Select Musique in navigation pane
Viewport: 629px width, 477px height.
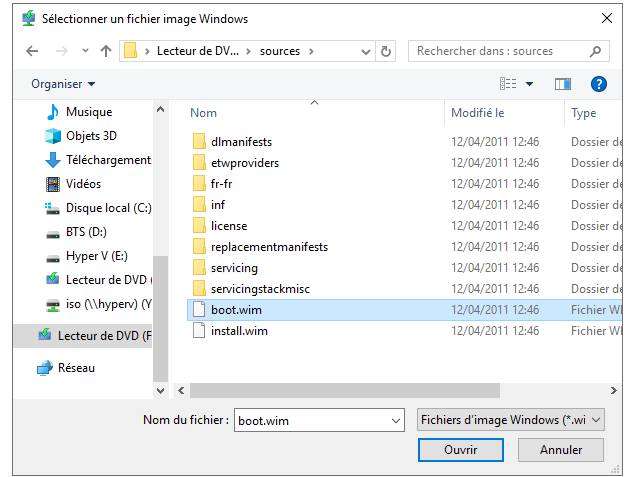[88, 112]
